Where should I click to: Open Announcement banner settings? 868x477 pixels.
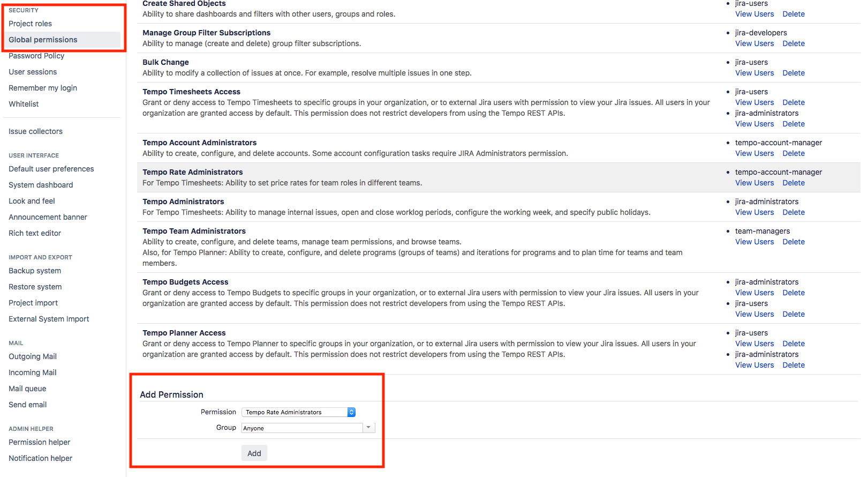point(48,217)
